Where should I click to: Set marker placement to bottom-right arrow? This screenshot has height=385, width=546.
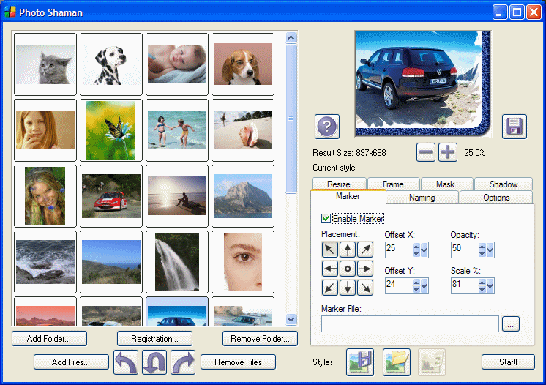tap(365, 288)
